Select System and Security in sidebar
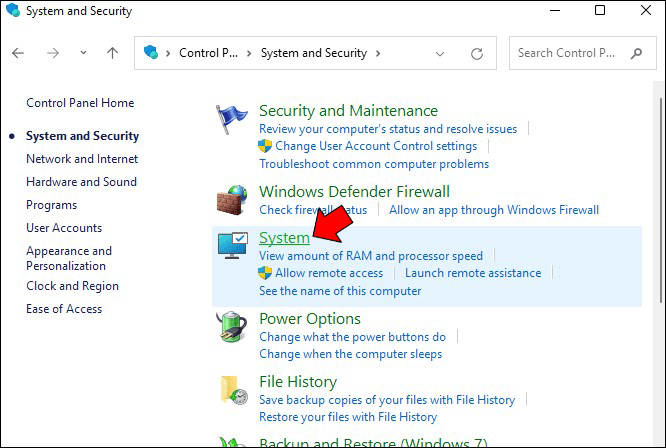666x448 pixels. 82,136
